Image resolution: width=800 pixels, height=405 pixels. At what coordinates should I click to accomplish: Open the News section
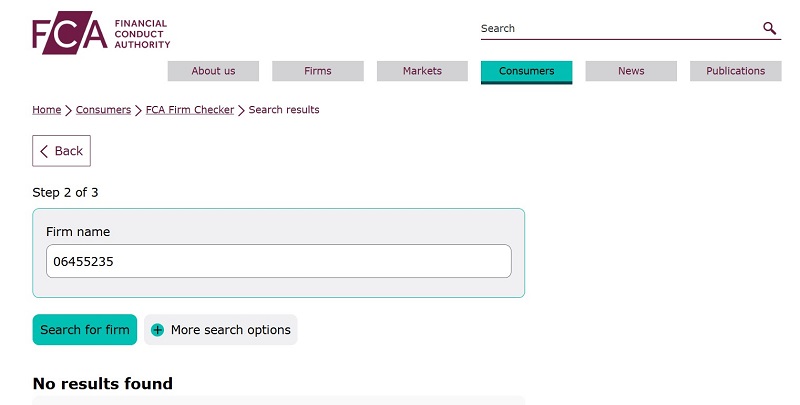pyautogui.click(x=631, y=71)
